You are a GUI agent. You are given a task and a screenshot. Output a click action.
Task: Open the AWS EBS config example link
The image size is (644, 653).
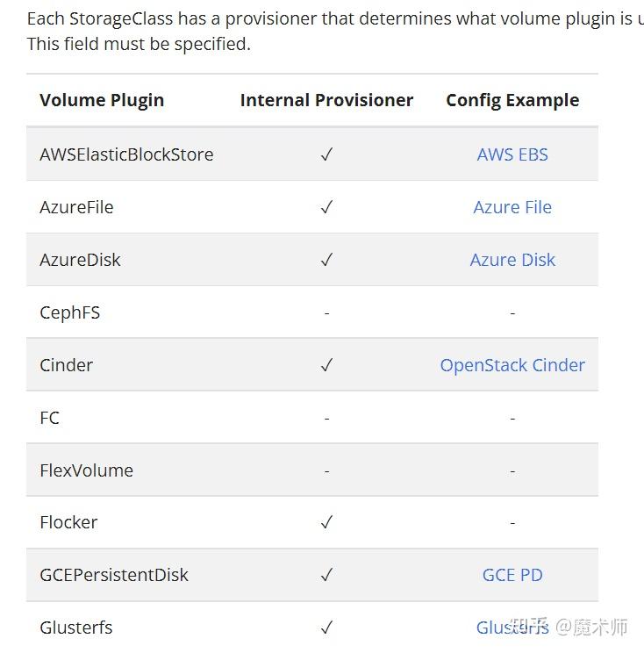coord(512,154)
